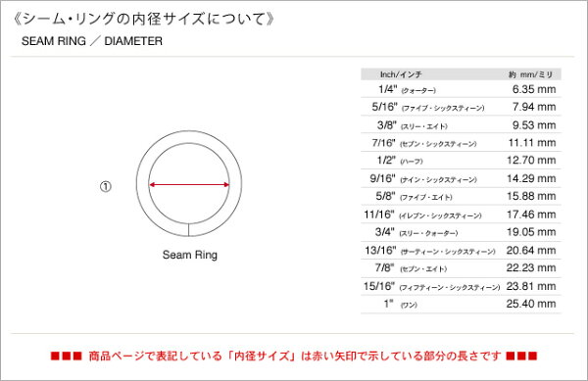Select the 1/4" quarter inch row
The width and height of the screenshot is (588, 381).
tap(461, 89)
